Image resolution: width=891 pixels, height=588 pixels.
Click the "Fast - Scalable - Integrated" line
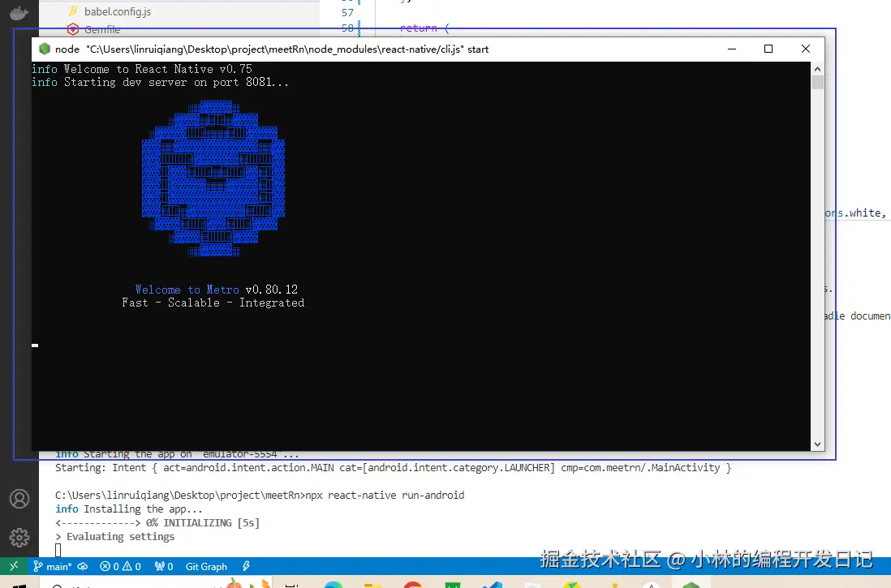[213, 303]
